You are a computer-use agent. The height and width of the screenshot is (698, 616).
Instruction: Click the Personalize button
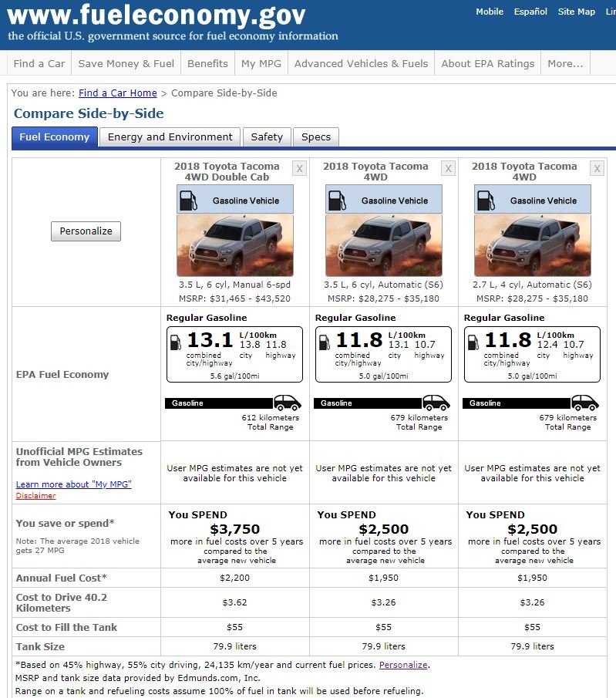coord(86,231)
